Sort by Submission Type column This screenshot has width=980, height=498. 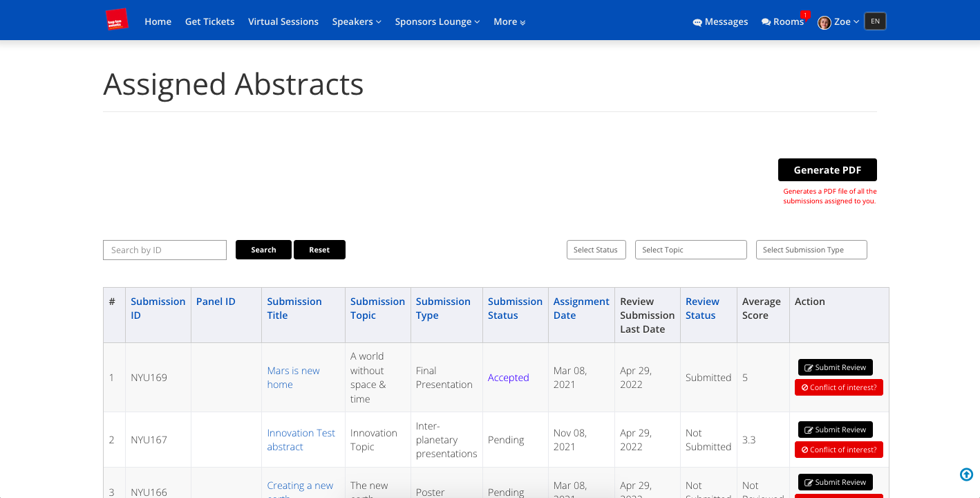point(443,308)
